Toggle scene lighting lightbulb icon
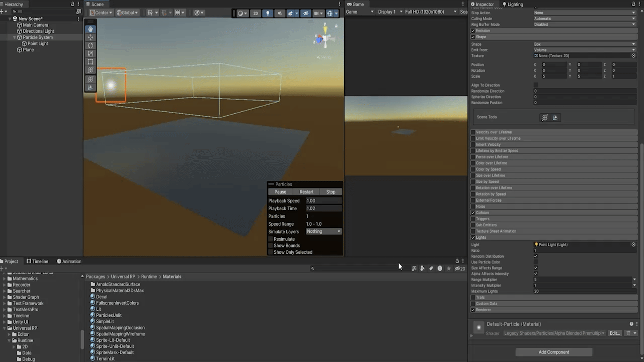Image resolution: width=644 pixels, height=362 pixels. 268,13
